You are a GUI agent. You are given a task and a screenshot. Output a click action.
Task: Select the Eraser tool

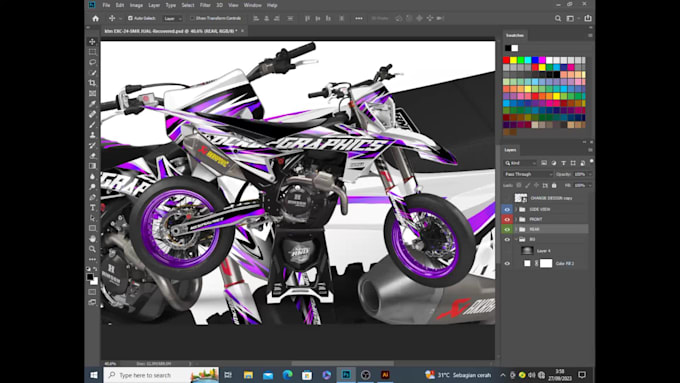pos(92,155)
